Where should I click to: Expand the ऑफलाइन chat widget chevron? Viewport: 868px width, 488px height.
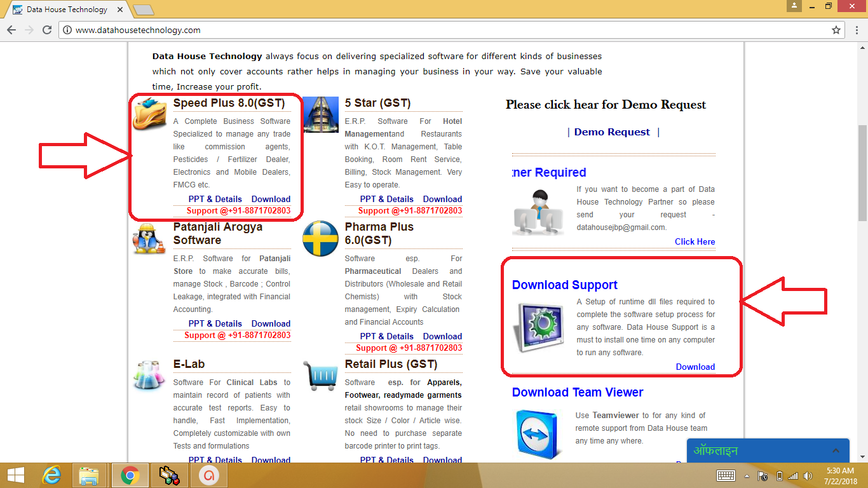pyautogui.click(x=836, y=451)
